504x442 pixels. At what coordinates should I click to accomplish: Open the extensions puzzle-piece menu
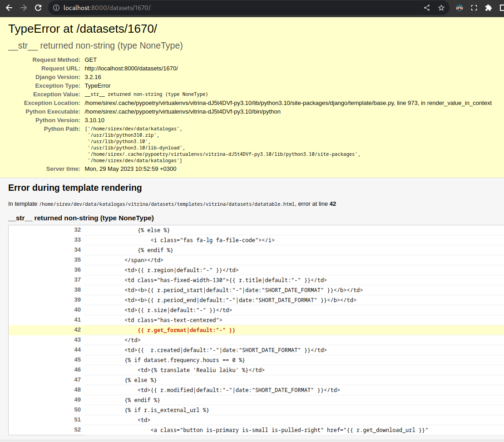point(489,7)
